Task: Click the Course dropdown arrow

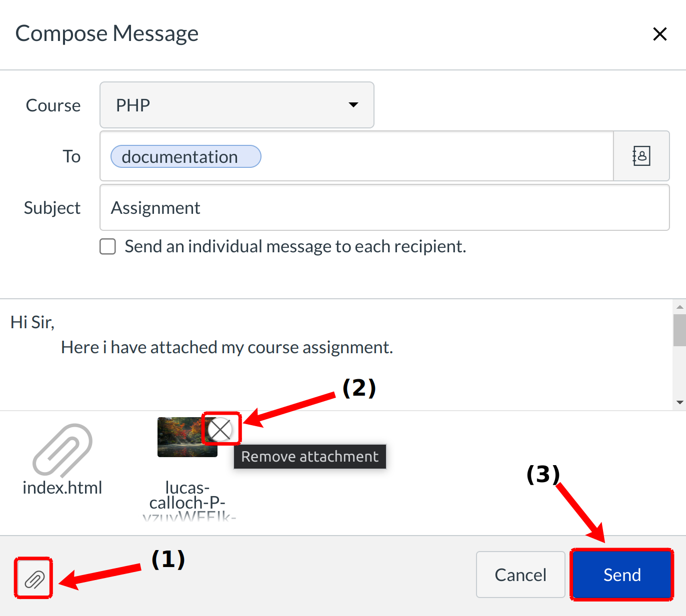Action: click(x=353, y=105)
